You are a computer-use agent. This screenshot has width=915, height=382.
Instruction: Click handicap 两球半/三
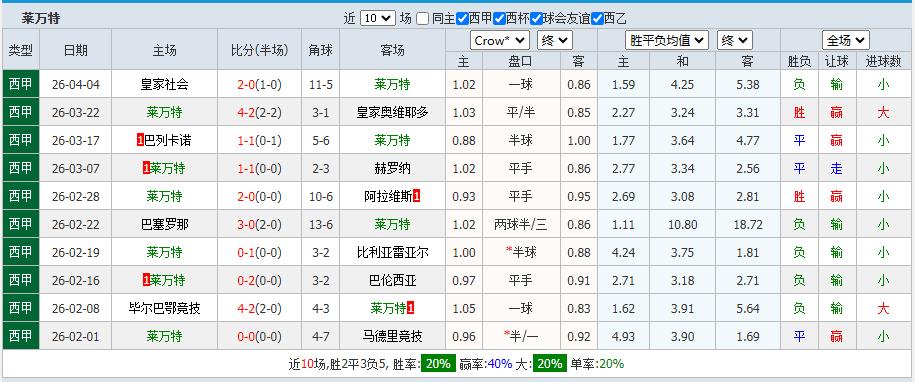pyautogui.click(x=521, y=225)
